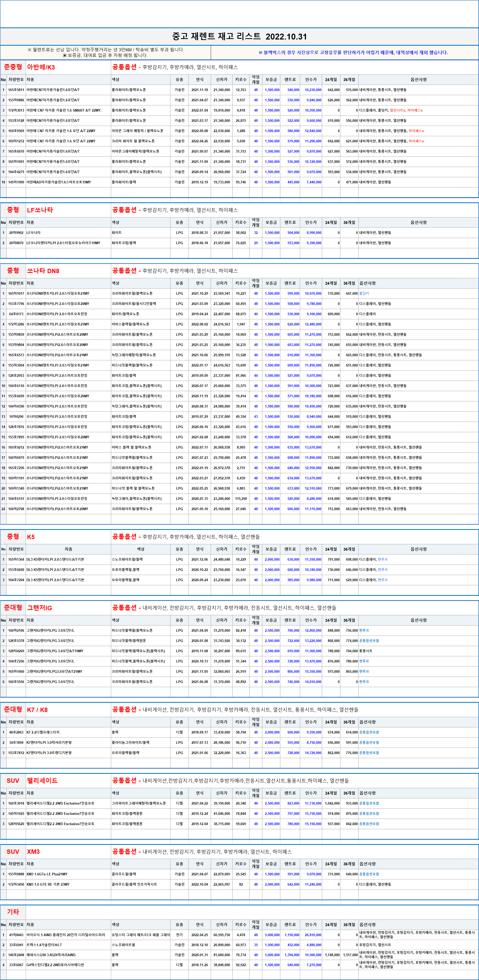Select new-car price '66,595,750'
Viewport: 479px width, 980px height.
tap(222, 935)
